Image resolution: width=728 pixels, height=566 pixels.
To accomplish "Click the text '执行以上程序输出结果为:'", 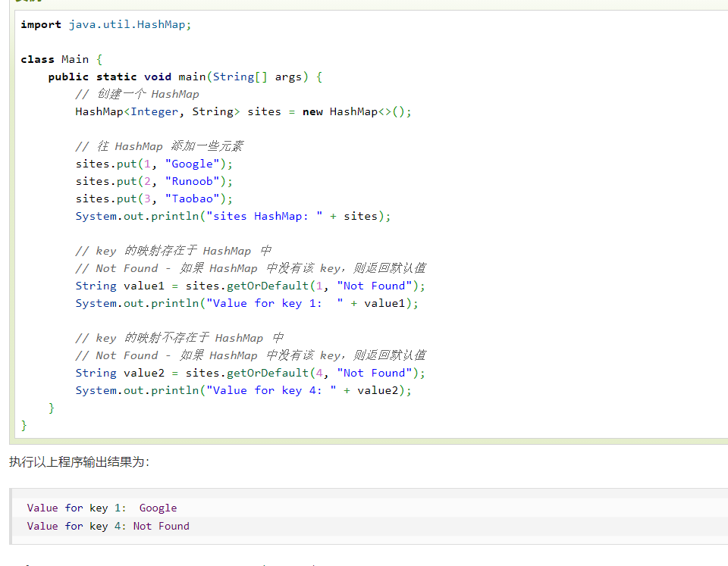I will pyautogui.click(x=79, y=462).
